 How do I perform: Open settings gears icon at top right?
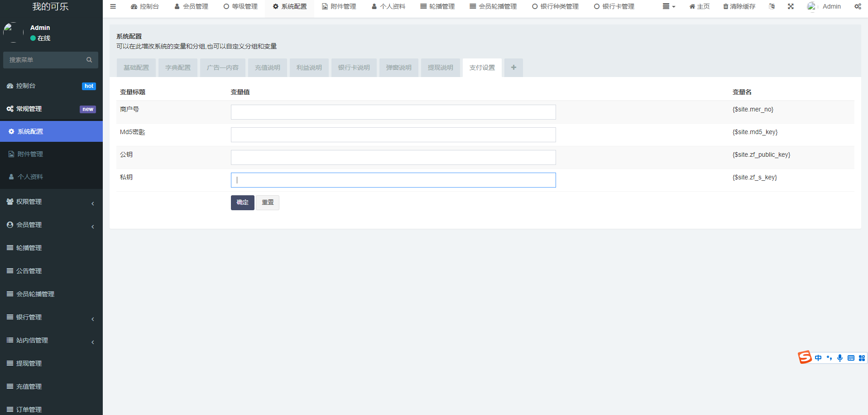coord(858,6)
